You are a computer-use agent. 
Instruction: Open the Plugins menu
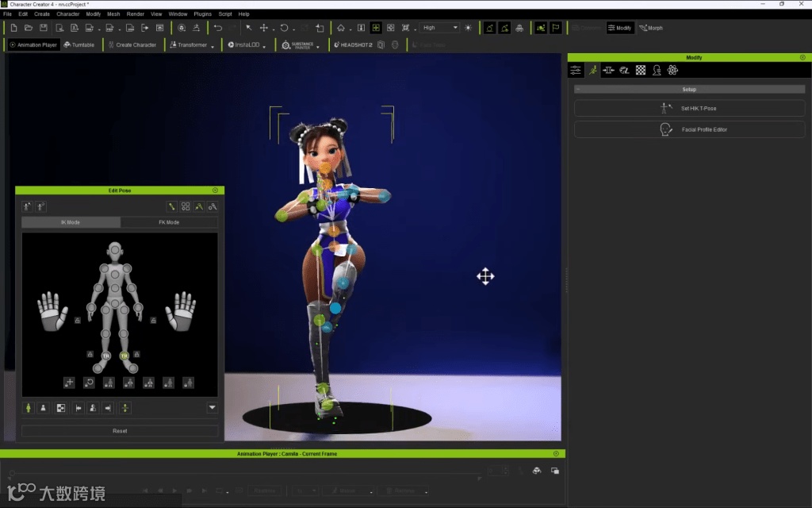pyautogui.click(x=202, y=14)
